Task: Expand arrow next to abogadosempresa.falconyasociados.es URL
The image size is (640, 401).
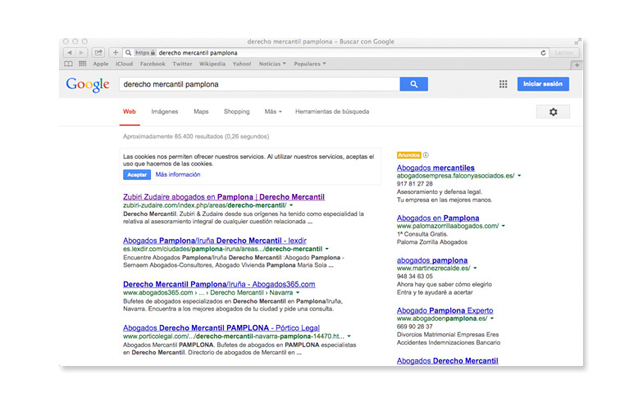Action: pyautogui.click(x=519, y=176)
